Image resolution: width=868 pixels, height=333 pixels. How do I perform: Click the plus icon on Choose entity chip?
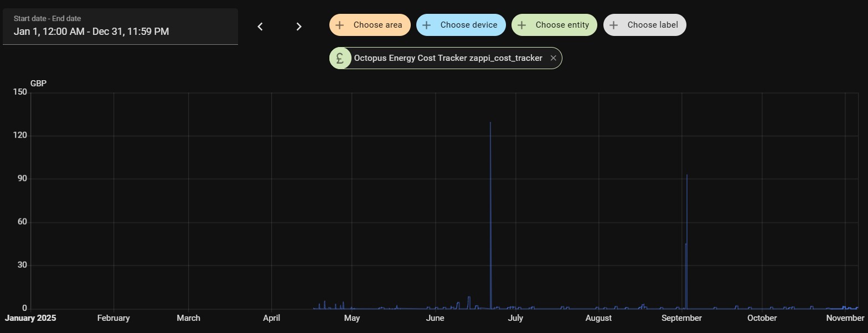pyautogui.click(x=521, y=25)
